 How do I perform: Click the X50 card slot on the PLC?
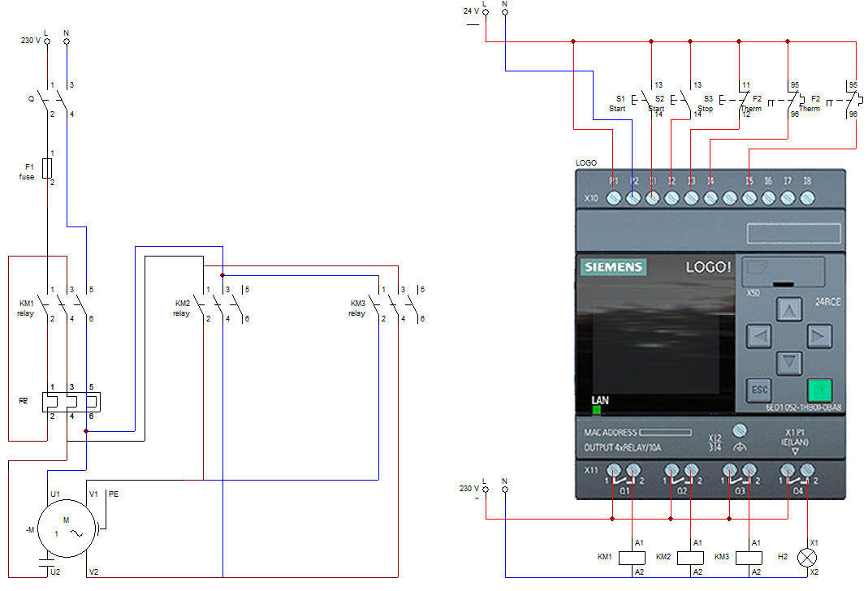click(784, 274)
